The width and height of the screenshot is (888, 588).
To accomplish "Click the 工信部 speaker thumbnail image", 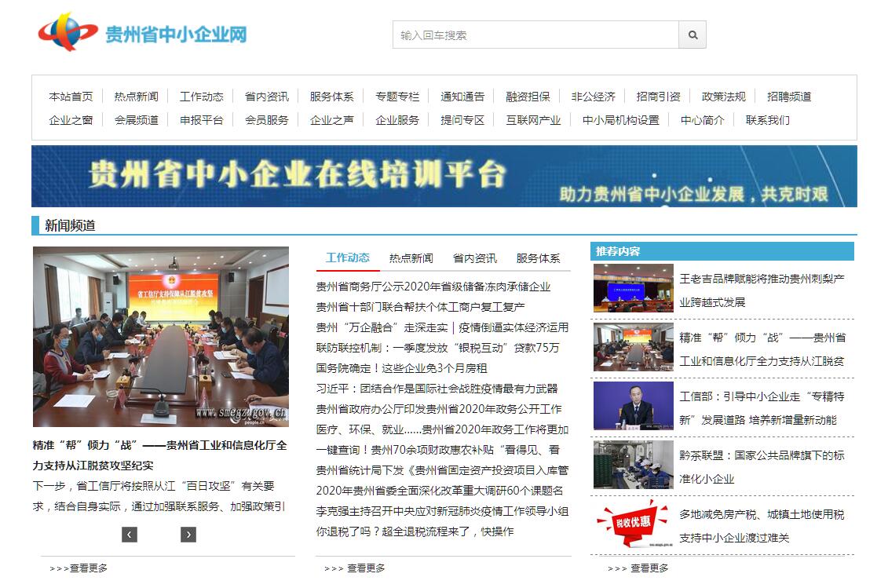I will pyautogui.click(x=633, y=406).
